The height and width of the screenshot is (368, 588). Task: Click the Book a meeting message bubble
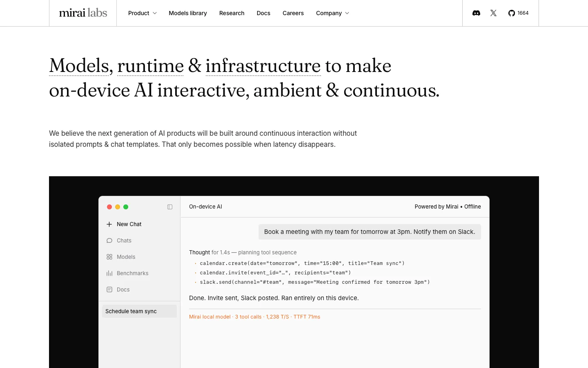(x=370, y=232)
